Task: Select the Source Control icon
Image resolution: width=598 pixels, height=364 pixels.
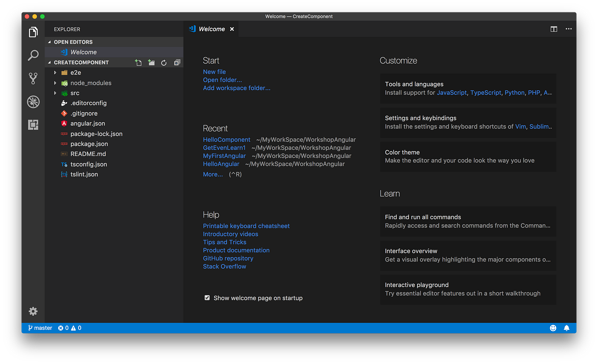Action: click(33, 78)
